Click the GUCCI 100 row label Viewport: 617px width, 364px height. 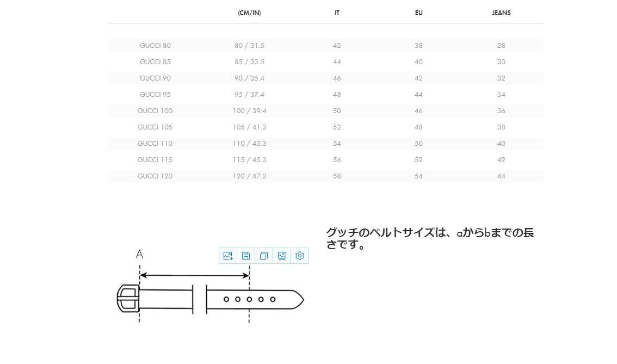(155, 111)
